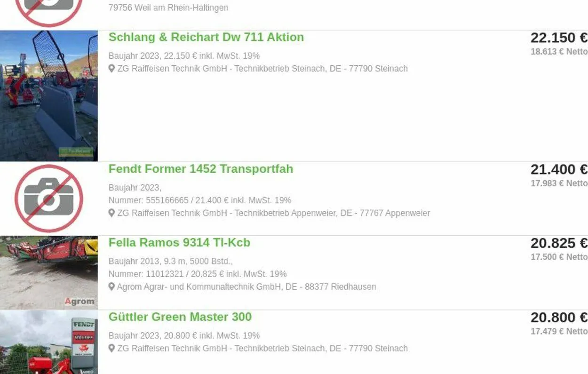Open the Fendt Former 1452 Transportfah listing

pyautogui.click(x=200, y=169)
